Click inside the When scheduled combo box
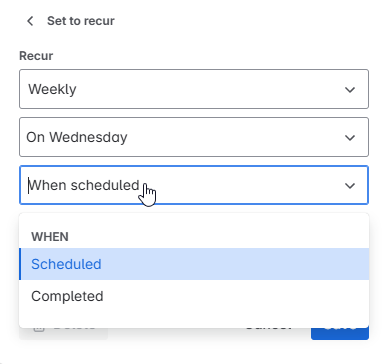383x364 pixels. [x=194, y=185]
